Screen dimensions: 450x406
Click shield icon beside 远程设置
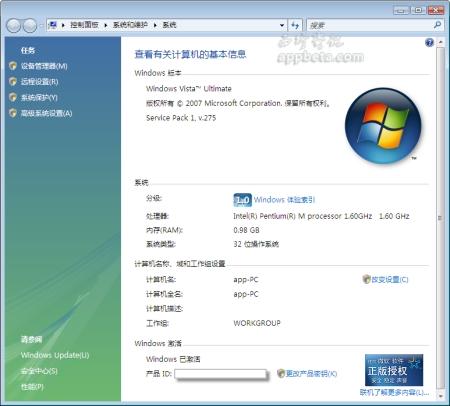coord(13,81)
